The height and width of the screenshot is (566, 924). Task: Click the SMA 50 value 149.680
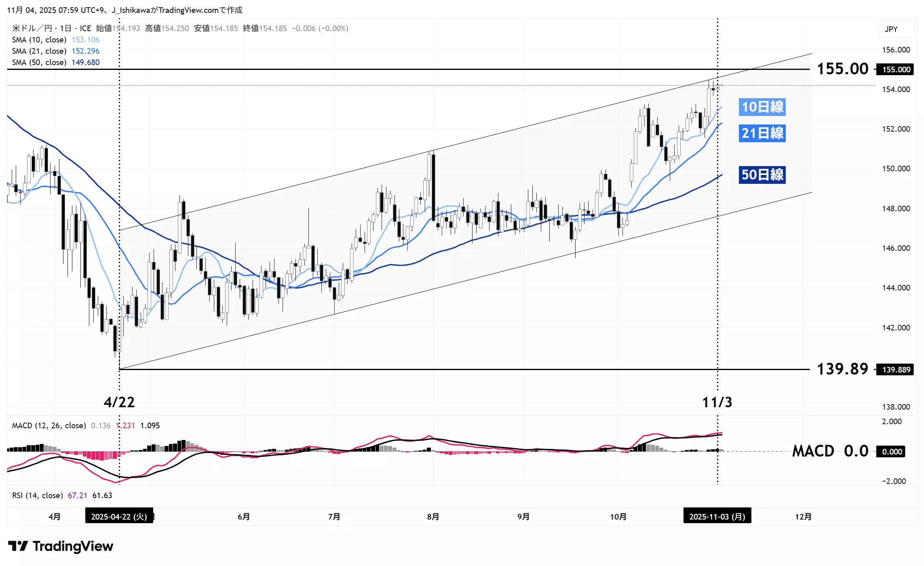click(85, 62)
